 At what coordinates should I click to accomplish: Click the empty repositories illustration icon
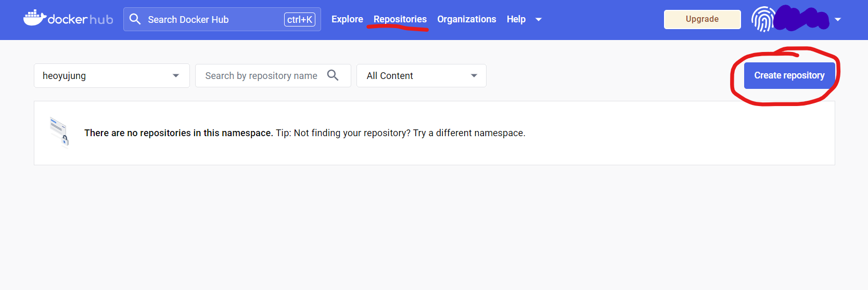point(59,132)
